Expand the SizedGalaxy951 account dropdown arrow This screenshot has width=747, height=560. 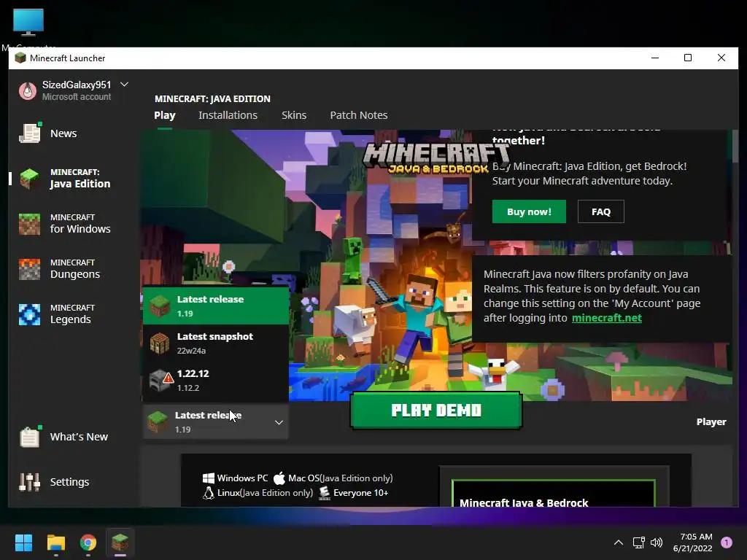click(x=124, y=85)
